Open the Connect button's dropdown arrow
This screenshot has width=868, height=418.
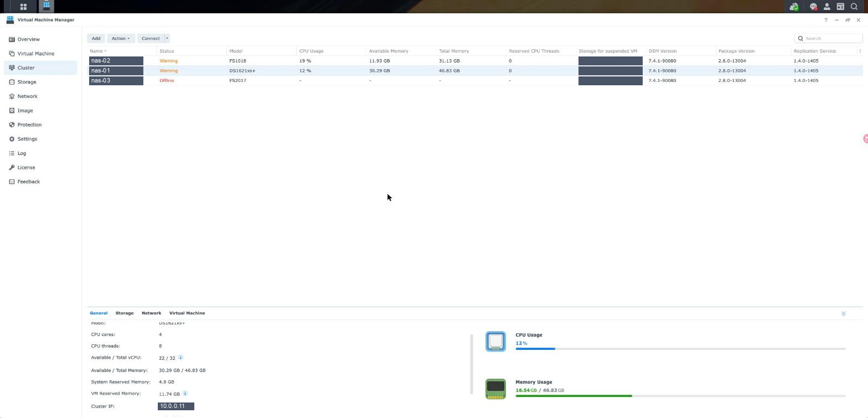click(x=167, y=38)
